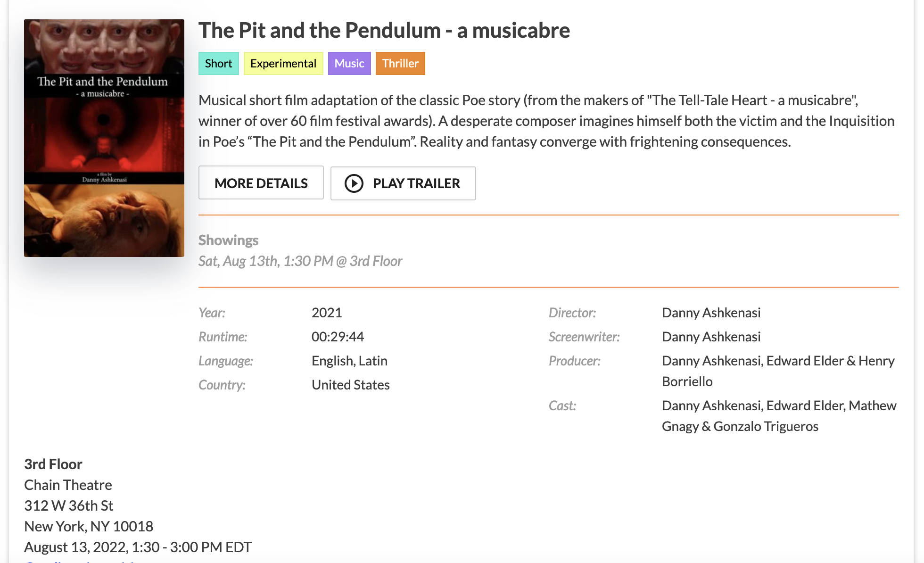Click the Screenwriter name Danny Ashkenasi
This screenshot has height=563, width=924.
click(x=711, y=337)
